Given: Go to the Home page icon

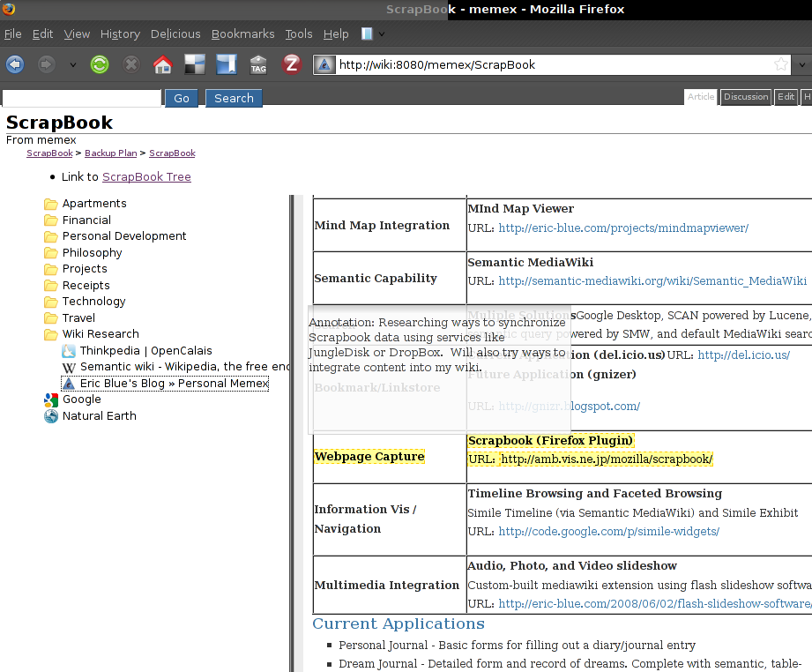Looking at the screenshot, I should pyautogui.click(x=162, y=64).
